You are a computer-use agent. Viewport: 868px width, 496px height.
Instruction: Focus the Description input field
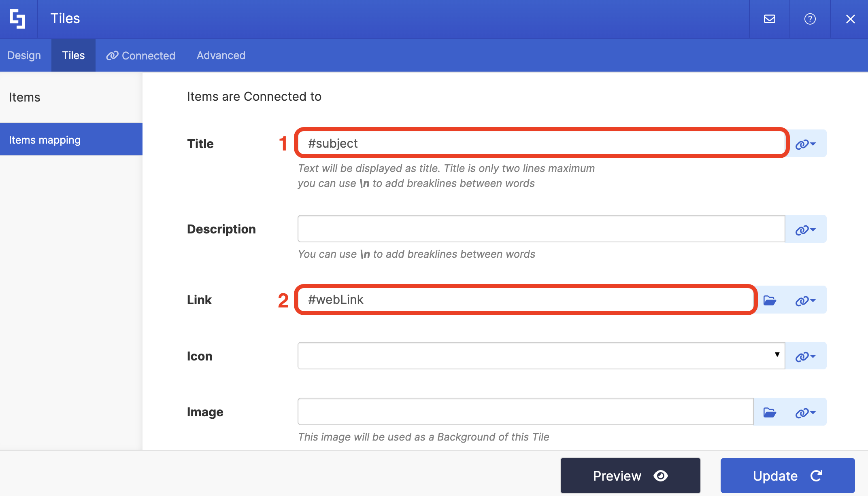tap(541, 229)
